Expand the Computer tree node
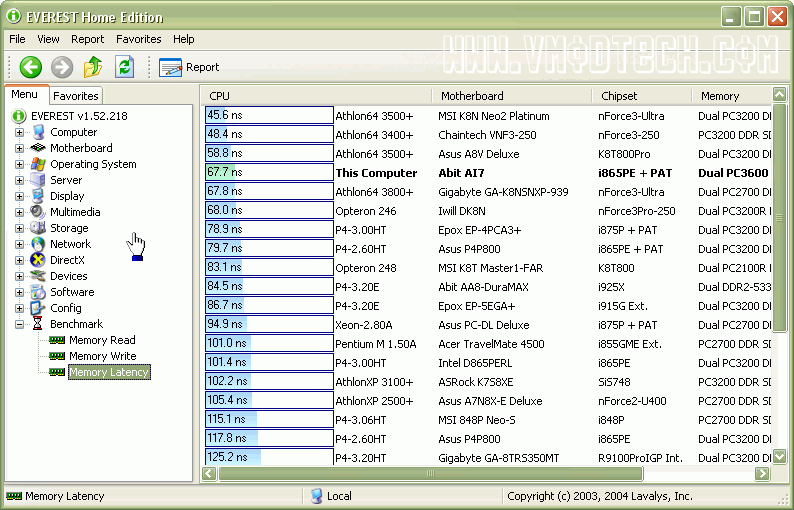Screen dimensions: 794x510 tap(19, 132)
